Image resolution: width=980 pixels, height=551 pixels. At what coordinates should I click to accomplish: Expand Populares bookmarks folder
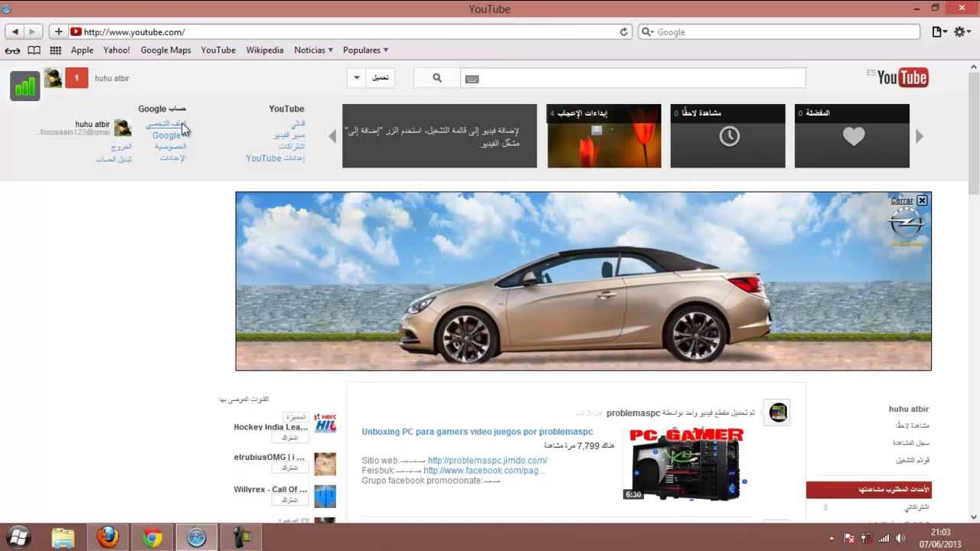(365, 51)
